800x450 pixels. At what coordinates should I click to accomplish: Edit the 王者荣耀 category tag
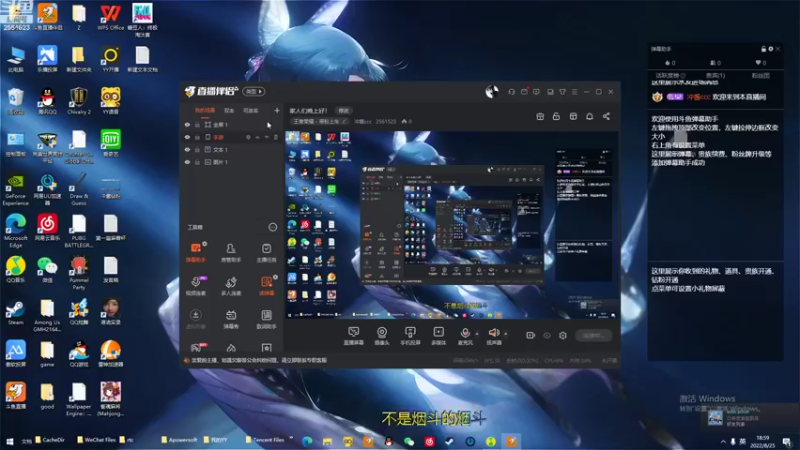320,121
